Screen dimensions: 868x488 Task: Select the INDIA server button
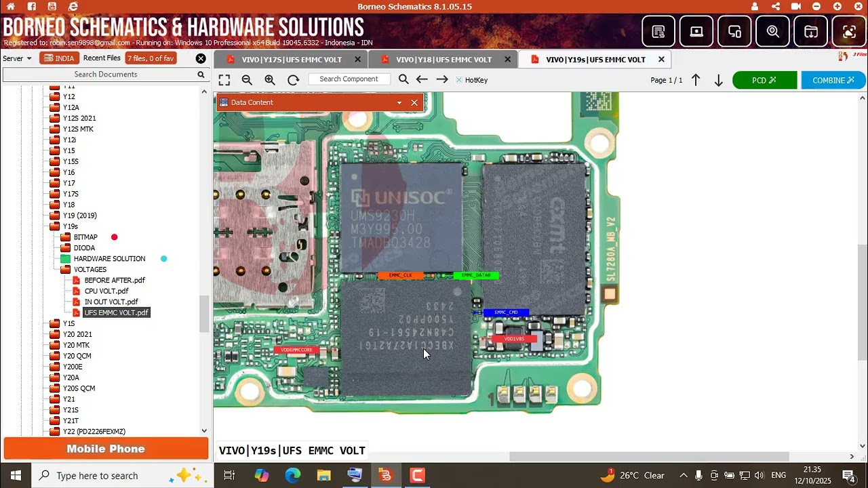pos(59,58)
